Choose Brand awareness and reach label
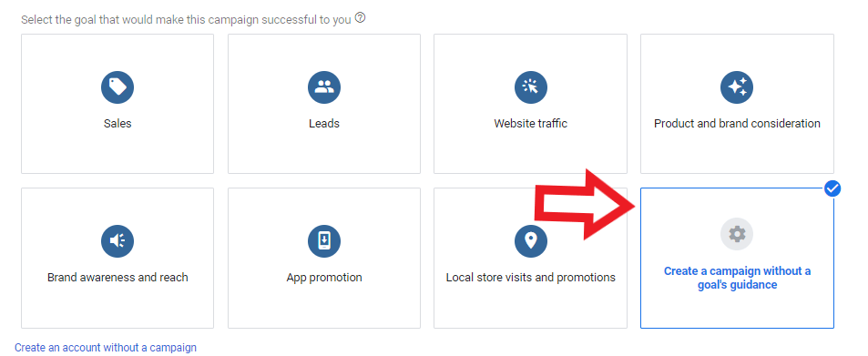The width and height of the screenshot is (868, 356). [117, 278]
